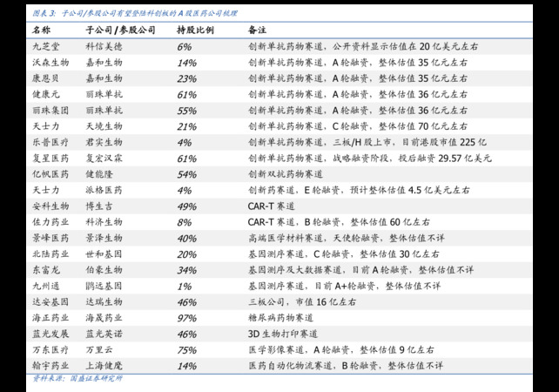Click the '亿帆医药' name cell
Image resolution: width=559 pixels, height=392 pixels.
51,174
